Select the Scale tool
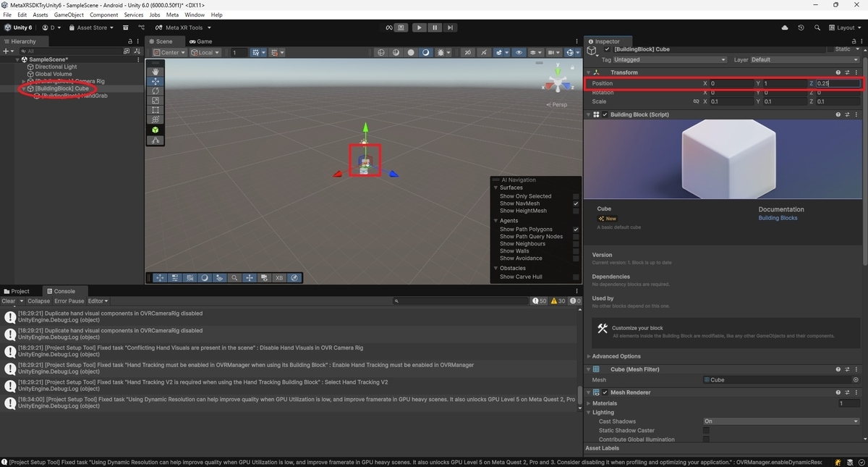Screen dimensions: 868x467 pyautogui.click(x=156, y=101)
